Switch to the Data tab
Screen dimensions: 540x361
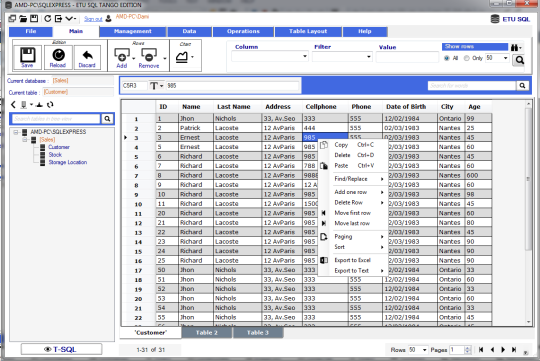tap(189, 31)
